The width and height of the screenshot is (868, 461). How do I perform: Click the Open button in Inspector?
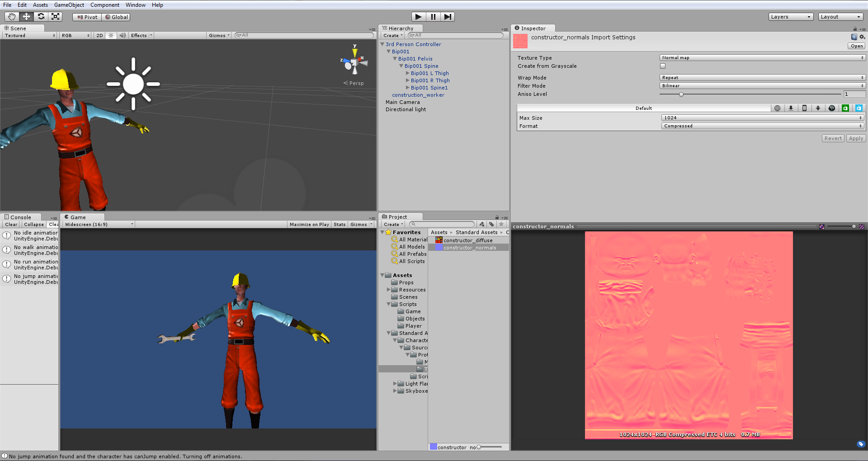857,46
